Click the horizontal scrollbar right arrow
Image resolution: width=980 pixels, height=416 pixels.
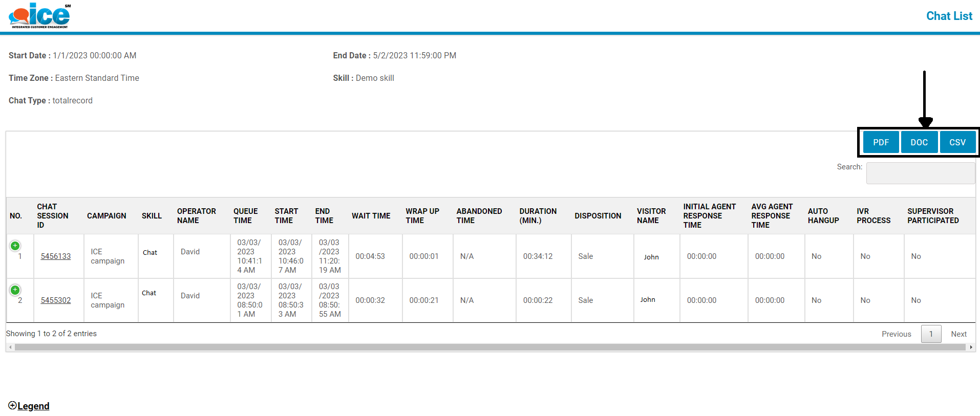[x=971, y=347]
